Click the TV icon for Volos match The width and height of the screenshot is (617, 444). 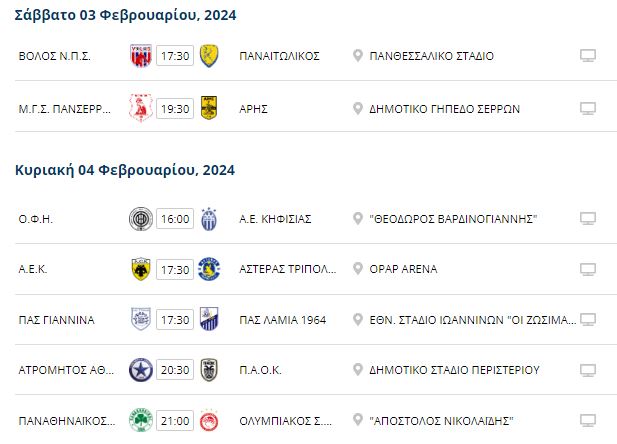(588, 56)
